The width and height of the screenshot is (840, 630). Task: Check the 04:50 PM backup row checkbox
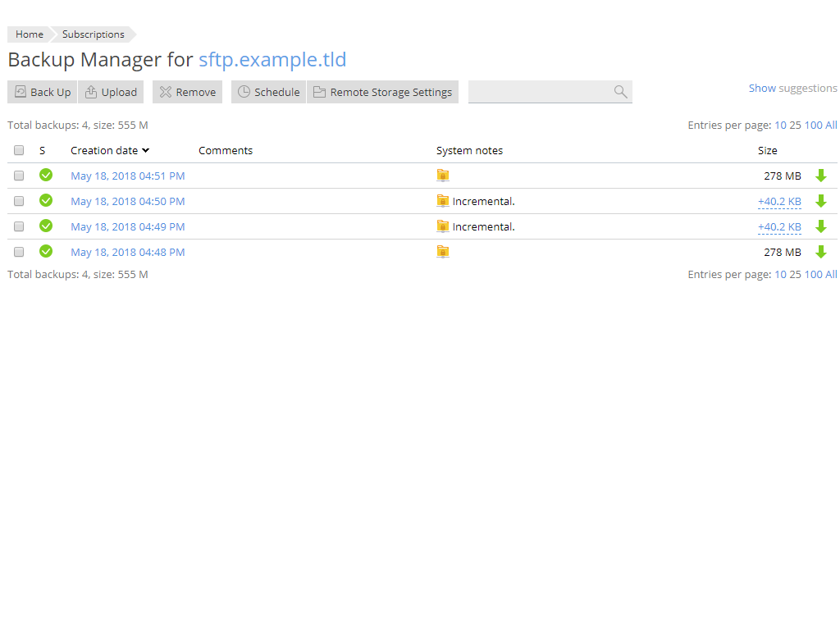(x=19, y=200)
